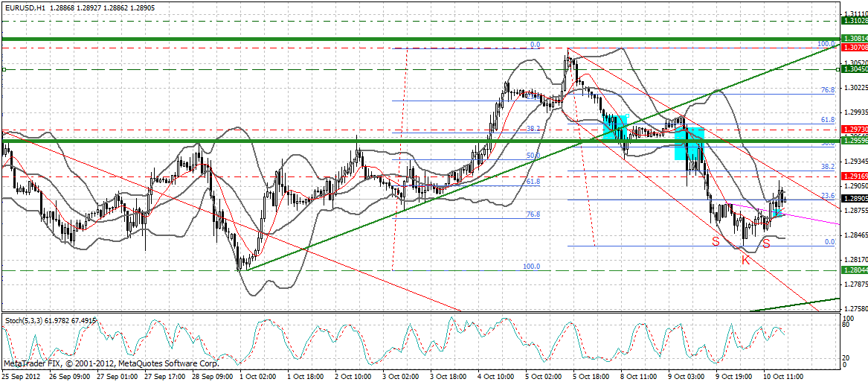Select the 1.30450 green price tag
The height and width of the screenshot is (382, 868).
click(x=854, y=69)
